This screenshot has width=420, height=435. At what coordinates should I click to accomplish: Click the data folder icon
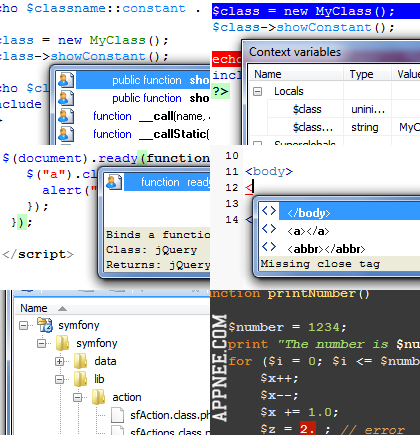tap(80, 361)
